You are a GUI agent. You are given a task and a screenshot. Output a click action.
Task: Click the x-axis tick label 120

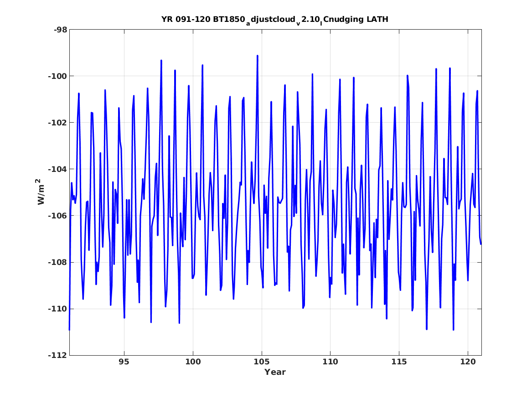coord(468,362)
